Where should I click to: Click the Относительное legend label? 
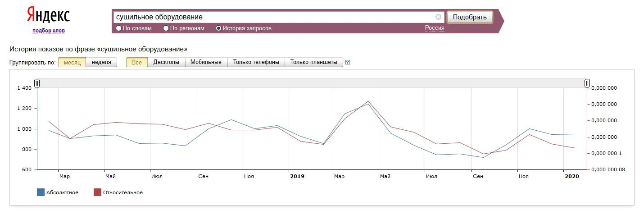point(123,192)
